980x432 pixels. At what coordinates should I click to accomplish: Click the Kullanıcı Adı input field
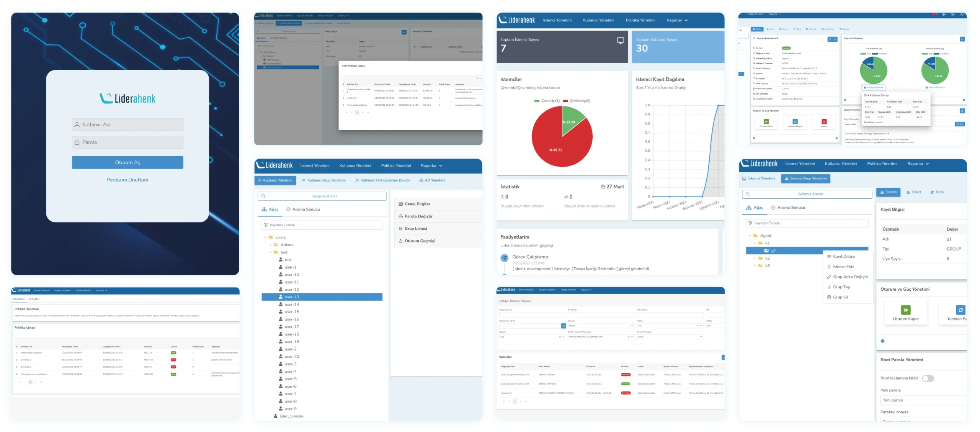[x=127, y=124]
